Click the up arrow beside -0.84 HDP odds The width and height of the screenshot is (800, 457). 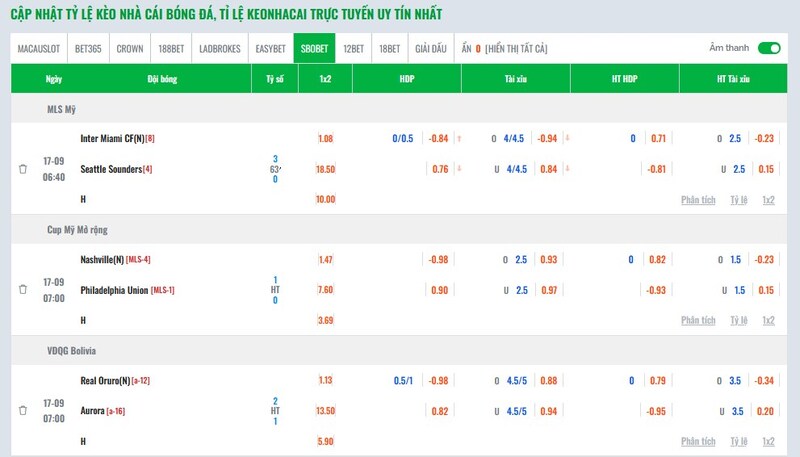coord(459,139)
